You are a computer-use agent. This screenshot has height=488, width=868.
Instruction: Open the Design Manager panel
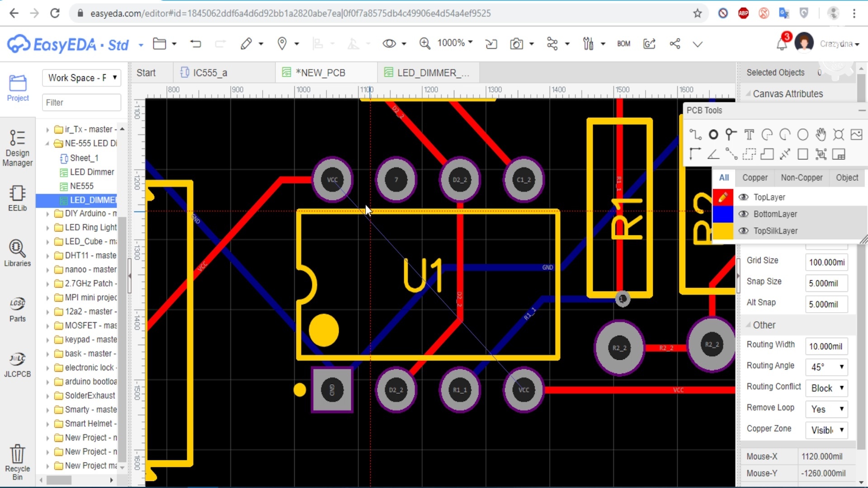tap(18, 148)
